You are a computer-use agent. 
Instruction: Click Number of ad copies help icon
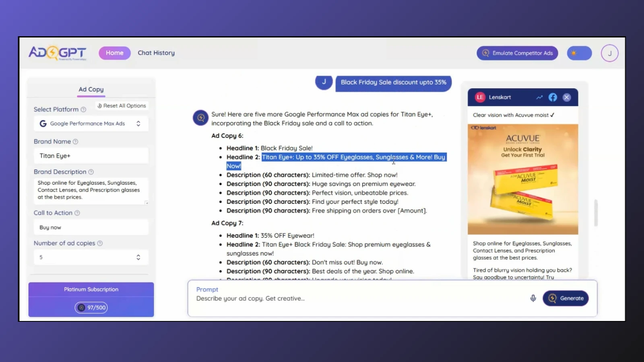click(x=100, y=243)
